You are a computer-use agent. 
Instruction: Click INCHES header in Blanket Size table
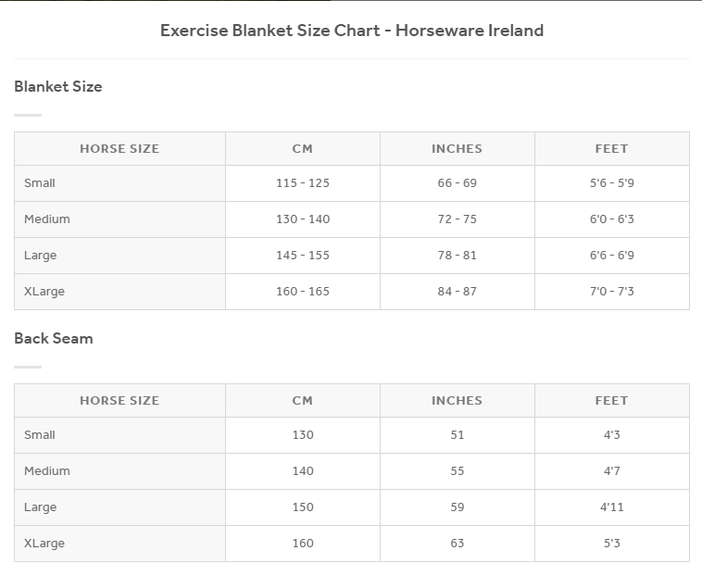click(458, 148)
